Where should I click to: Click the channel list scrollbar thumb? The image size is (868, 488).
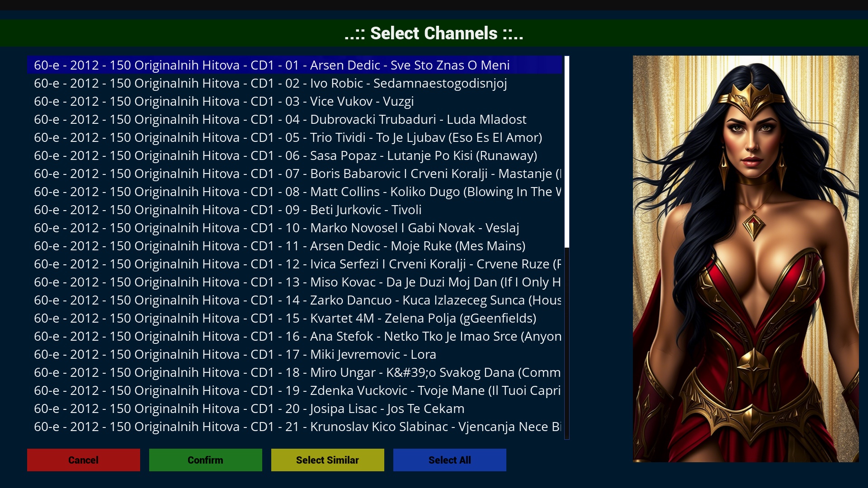pyautogui.click(x=567, y=152)
